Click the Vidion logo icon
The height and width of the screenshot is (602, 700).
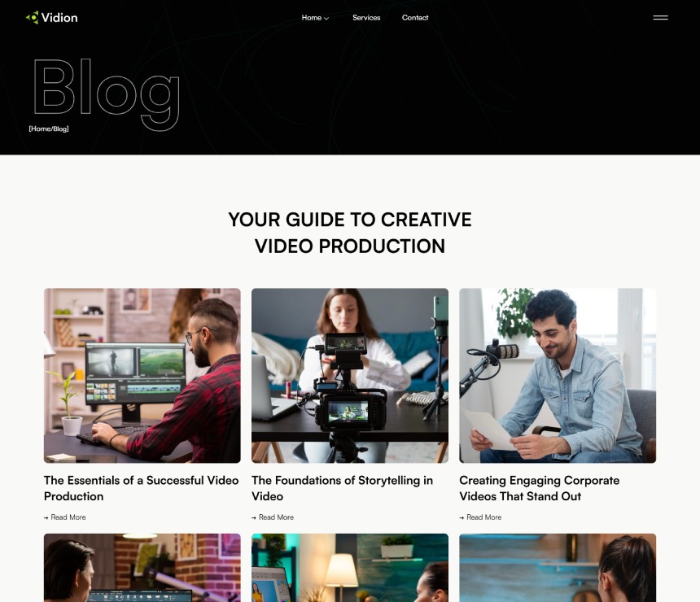(x=32, y=17)
